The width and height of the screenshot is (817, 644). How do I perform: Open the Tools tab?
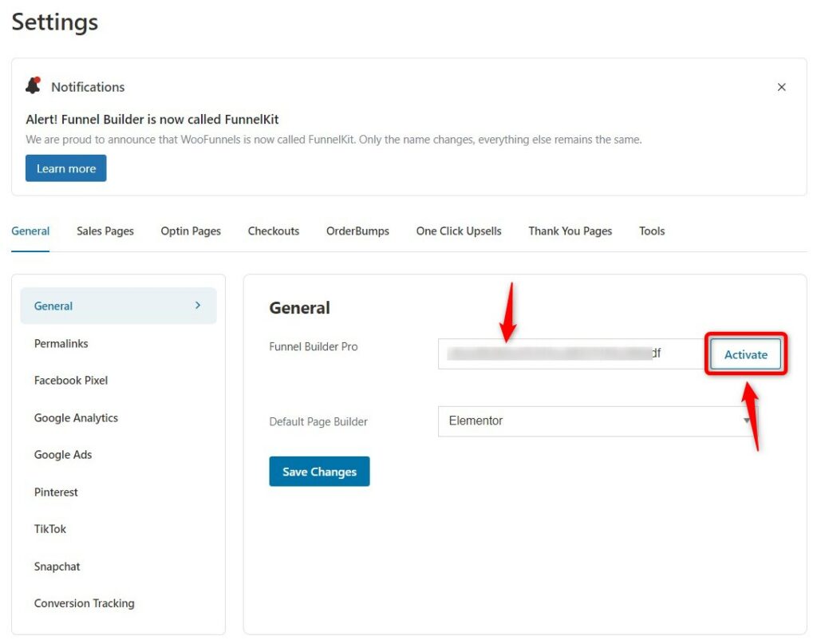tap(652, 231)
